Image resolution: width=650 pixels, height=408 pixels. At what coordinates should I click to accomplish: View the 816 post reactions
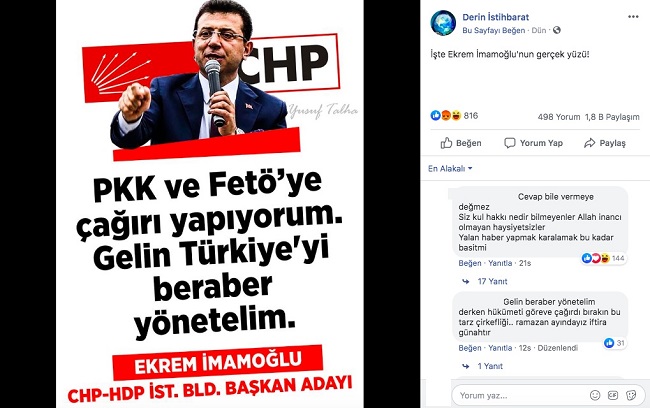[454, 116]
